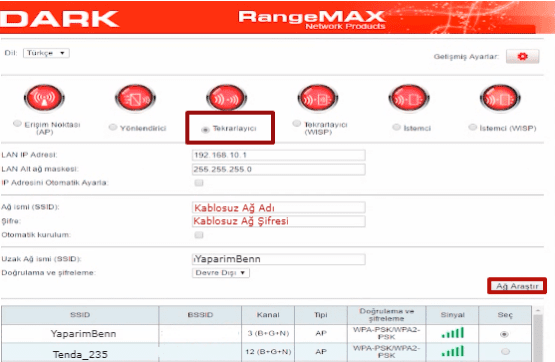Click the LAN IP Adresi field
This screenshot has width=555, height=362.
click(x=279, y=155)
